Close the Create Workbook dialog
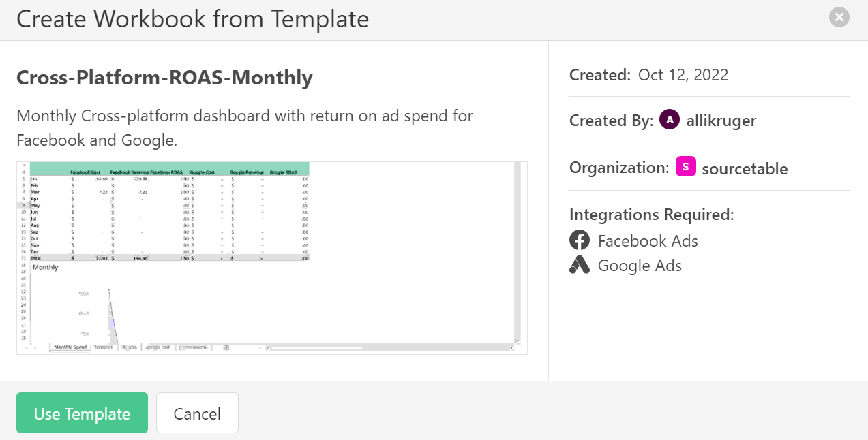 click(839, 17)
